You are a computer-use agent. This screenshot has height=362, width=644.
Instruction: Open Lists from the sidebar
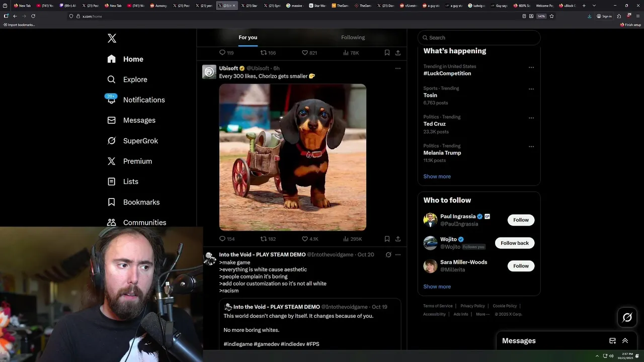(x=123, y=182)
